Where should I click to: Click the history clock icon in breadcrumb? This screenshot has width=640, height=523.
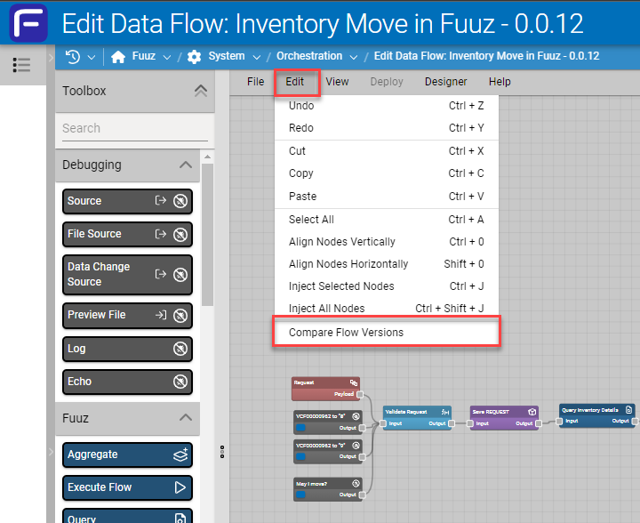point(73,57)
